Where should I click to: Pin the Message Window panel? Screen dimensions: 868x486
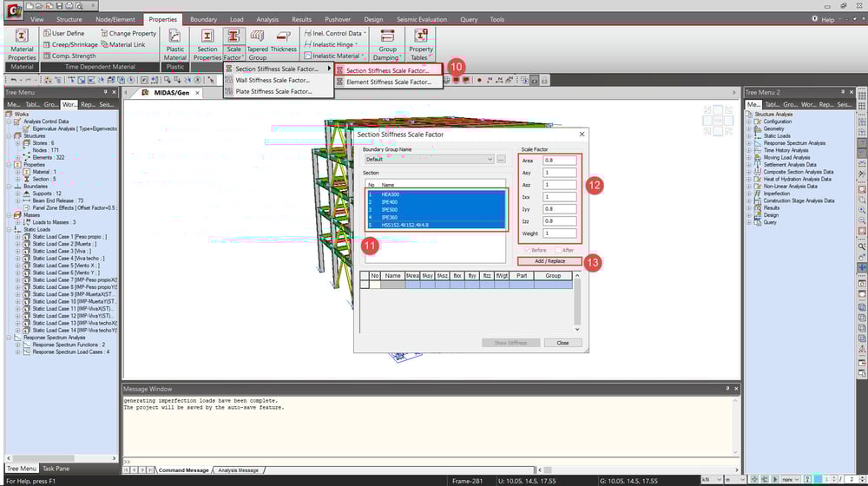[727, 389]
